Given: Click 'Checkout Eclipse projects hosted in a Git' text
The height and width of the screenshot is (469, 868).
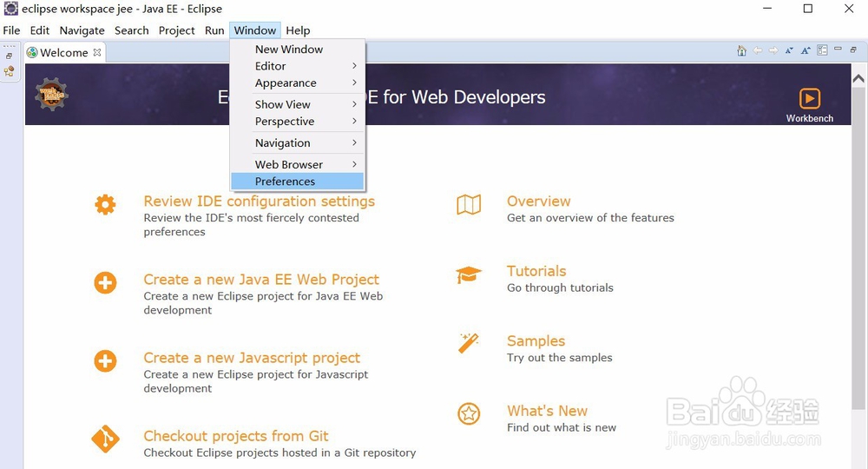Looking at the screenshot, I should 279,452.
